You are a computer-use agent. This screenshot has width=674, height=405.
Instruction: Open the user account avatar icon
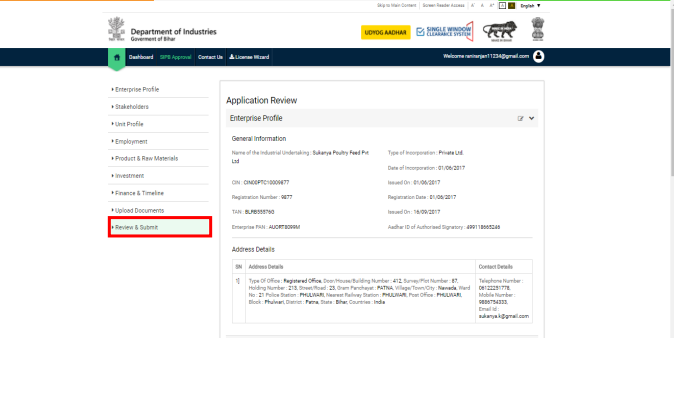point(538,56)
